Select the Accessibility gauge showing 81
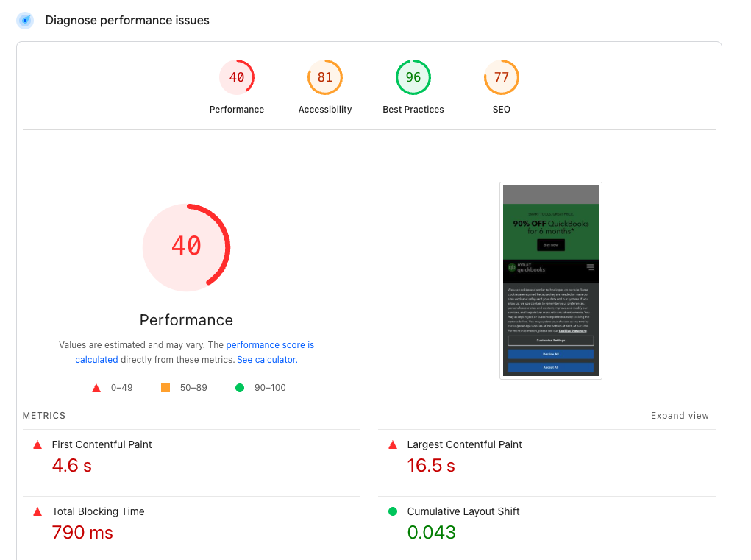Viewport: 751px width, 560px height. click(325, 77)
